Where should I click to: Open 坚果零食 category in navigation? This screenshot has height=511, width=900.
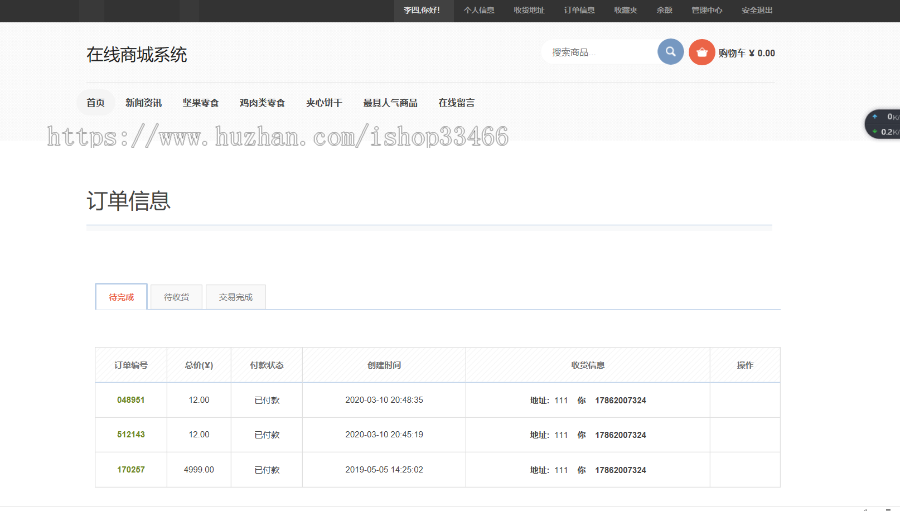[x=200, y=103]
